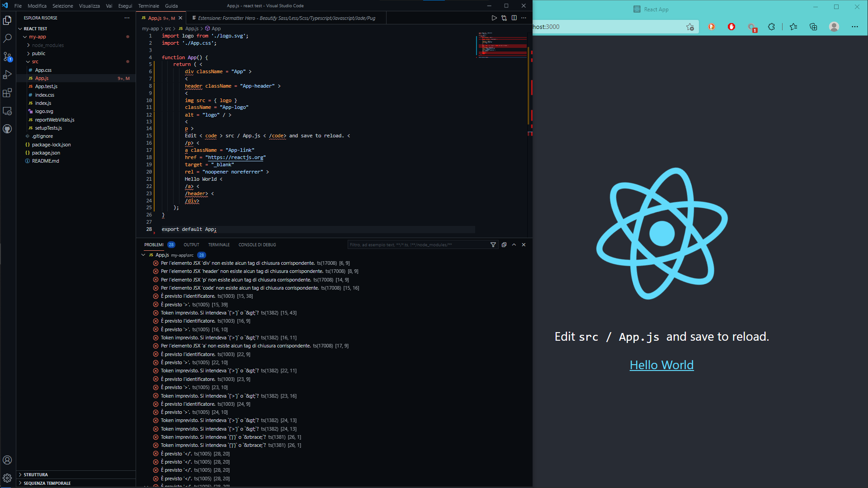Maximize the bottom panel size
Screen dimensions: 868x488
coord(514,245)
